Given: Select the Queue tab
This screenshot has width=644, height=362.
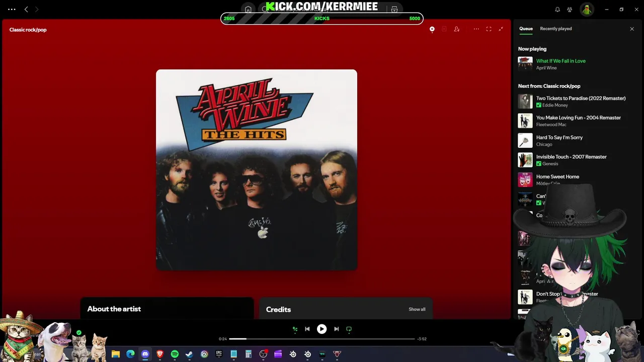Looking at the screenshot, I should point(526,29).
